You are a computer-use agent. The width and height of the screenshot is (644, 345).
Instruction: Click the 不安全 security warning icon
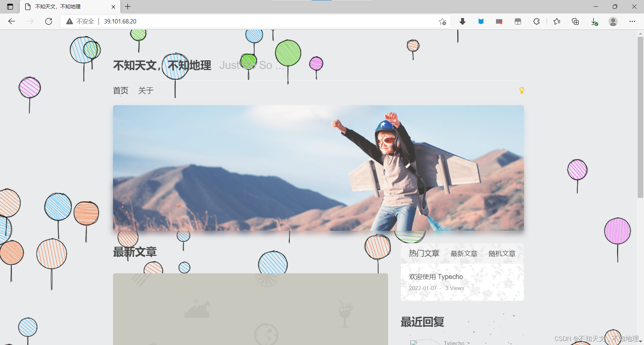pyautogui.click(x=69, y=21)
